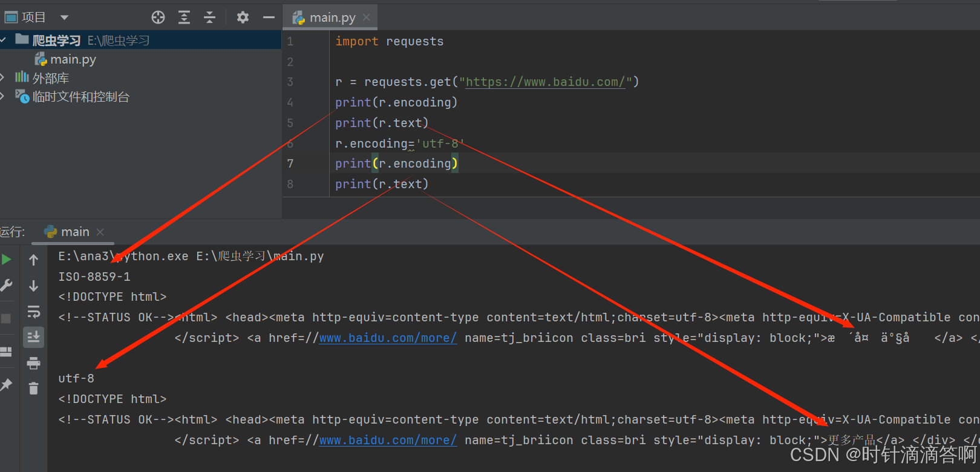Screen dimensions: 980x472
Task: Close the main run tab
Action: click(x=100, y=232)
